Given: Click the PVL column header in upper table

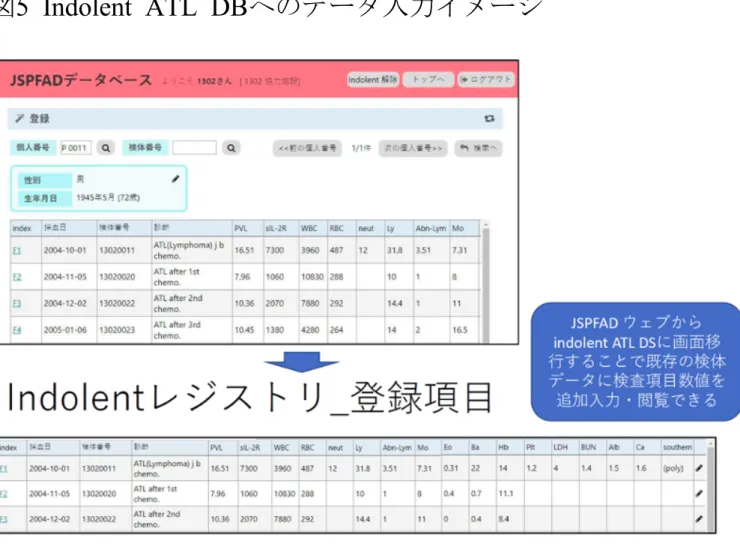Looking at the screenshot, I should (247, 228).
